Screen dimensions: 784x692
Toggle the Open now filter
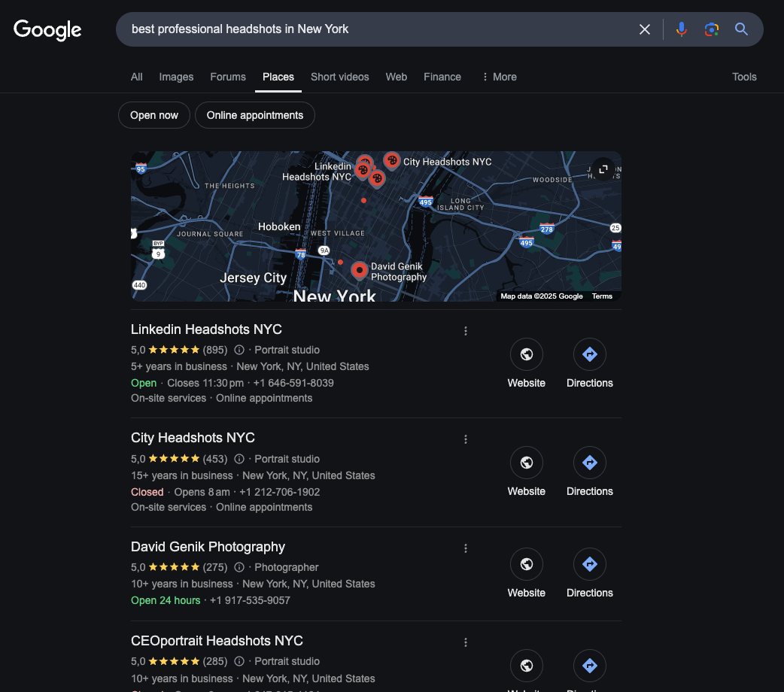(154, 115)
